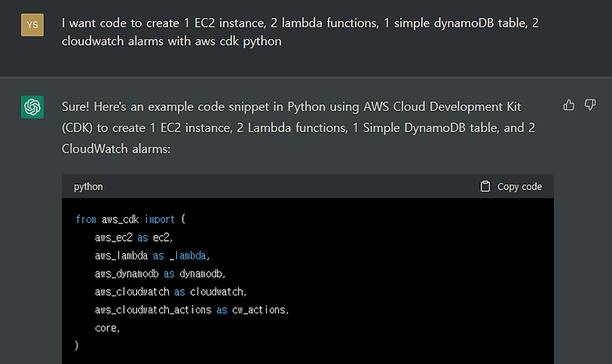Click the user prompt about EC2 instance
612x364 pixels.
(x=299, y=32)
